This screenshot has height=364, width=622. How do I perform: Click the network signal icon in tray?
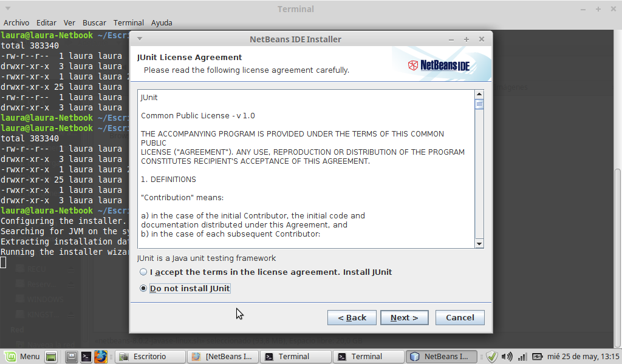[x=522, y=357]
